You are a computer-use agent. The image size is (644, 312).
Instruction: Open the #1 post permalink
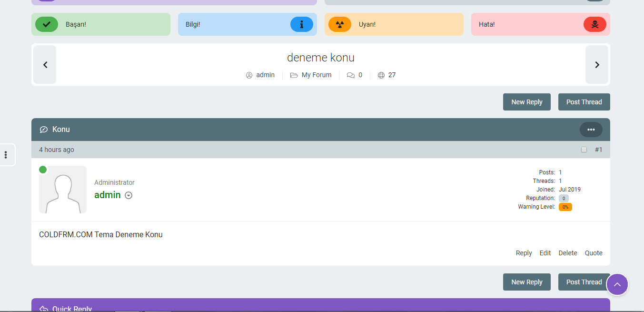[x=598, y=150]
